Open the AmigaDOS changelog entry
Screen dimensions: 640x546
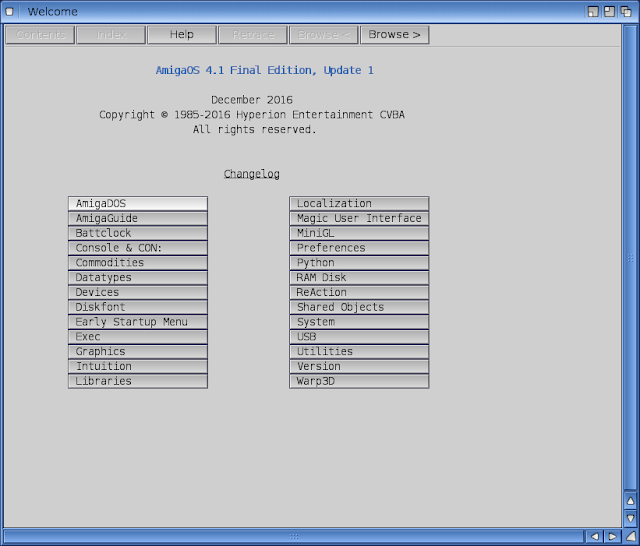click(138, 204)
